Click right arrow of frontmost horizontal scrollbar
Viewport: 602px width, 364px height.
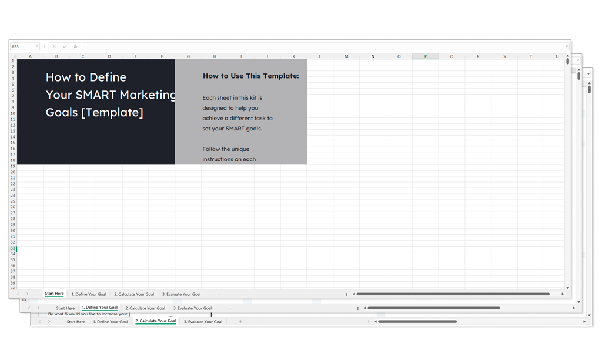point(563,294)
